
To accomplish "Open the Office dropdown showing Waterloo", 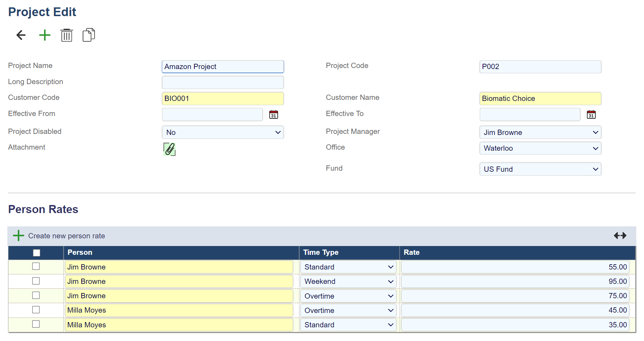I will (x=540, y=148).
